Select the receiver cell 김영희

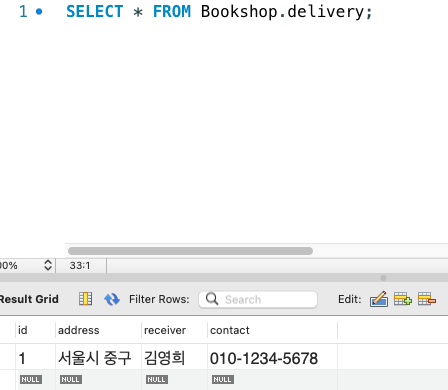click(x=174, y=358)
